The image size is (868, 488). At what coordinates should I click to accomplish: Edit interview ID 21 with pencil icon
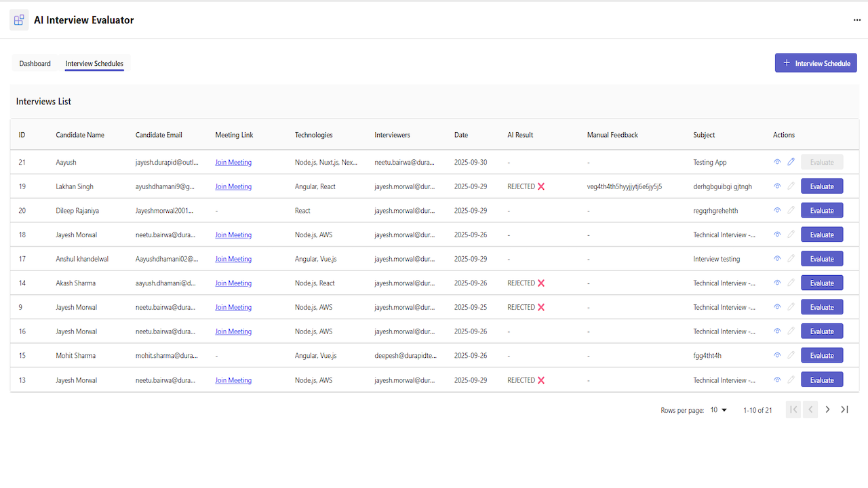point(791,162)
